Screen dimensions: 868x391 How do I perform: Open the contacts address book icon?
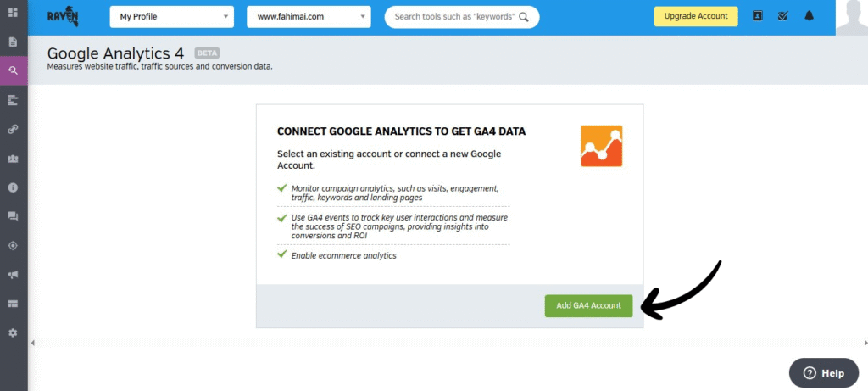tap(758, 16)
